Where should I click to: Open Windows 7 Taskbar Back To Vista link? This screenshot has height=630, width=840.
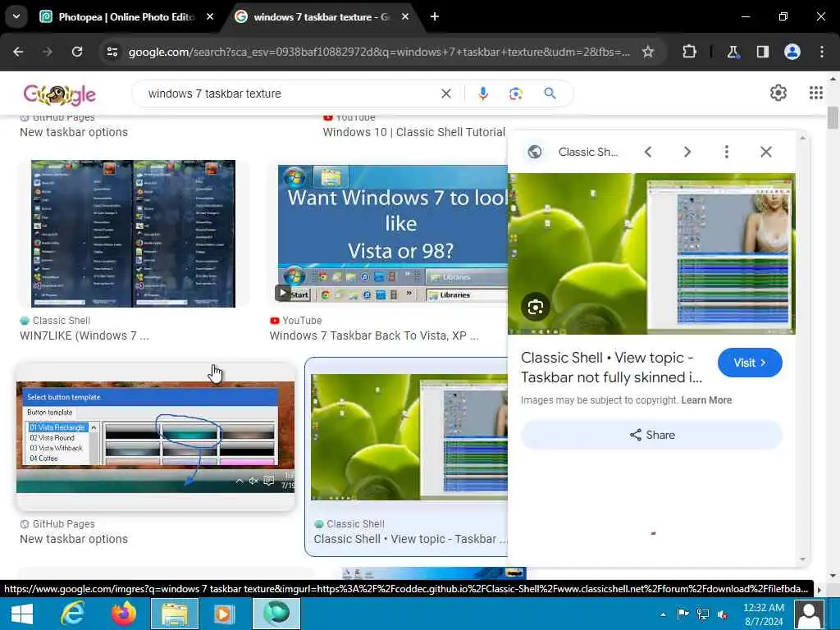coord(374,336)
